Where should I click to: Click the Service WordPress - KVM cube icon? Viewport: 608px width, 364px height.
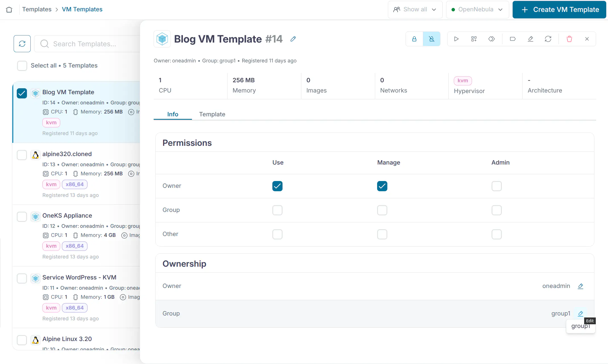[x=35, y=278]
